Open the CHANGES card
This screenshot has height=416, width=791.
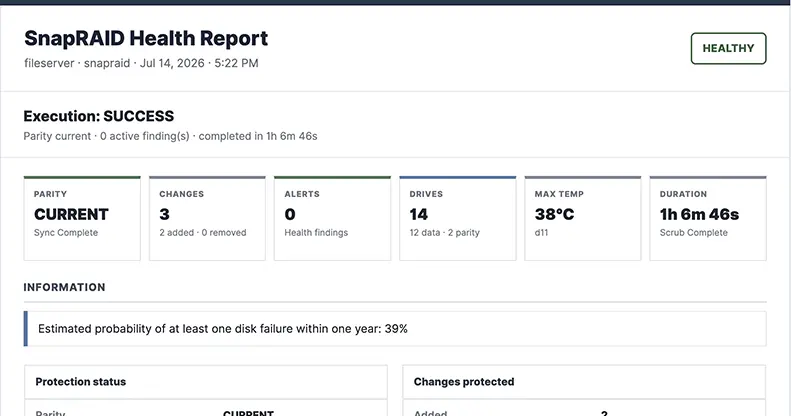point(207,218)
